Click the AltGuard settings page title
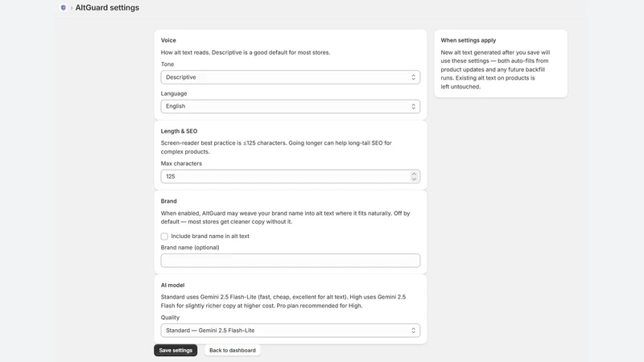This screenshot has width=644, height=362. tap(107, 8)
